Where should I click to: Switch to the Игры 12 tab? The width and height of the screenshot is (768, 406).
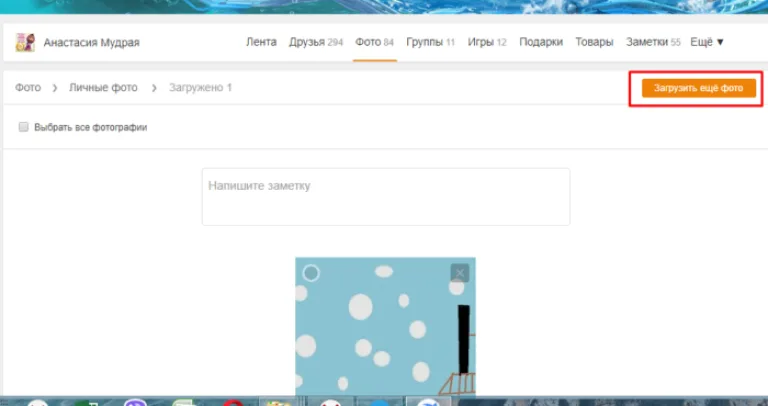point(487,42)
